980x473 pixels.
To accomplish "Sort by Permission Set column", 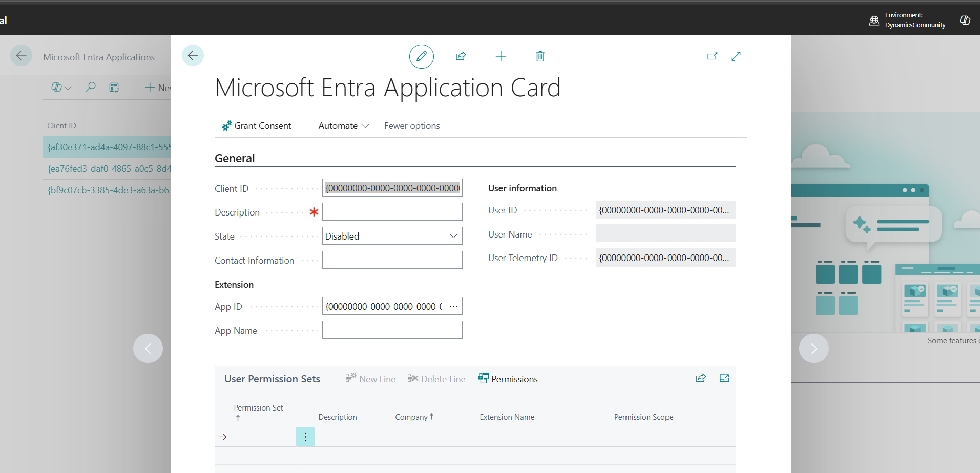I will 258,412.
